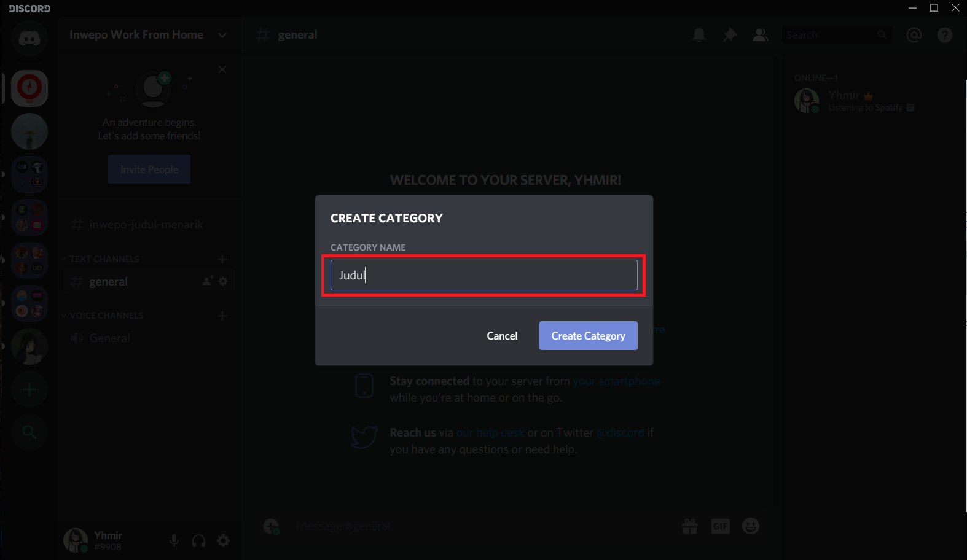Viewport: 967px width, 560px height.
Task: Open User Settings gear icon
Action: (224, 540)
